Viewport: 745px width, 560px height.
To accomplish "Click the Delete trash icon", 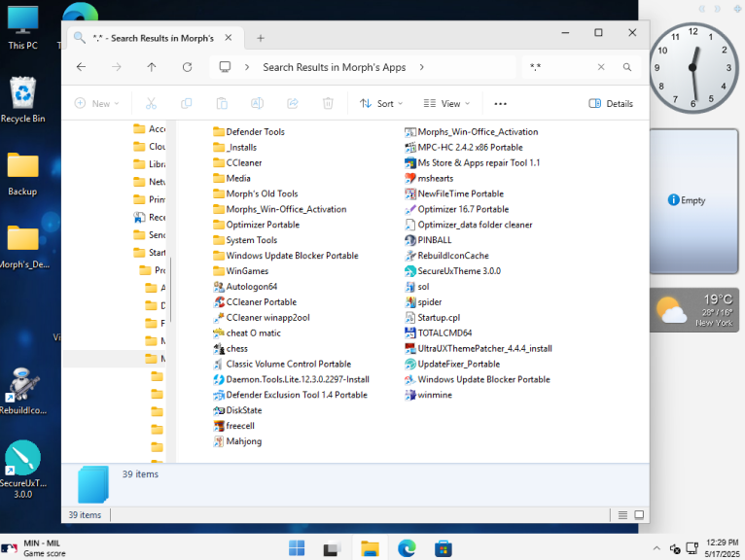I will pyautogui.click(x=328, y=103).
